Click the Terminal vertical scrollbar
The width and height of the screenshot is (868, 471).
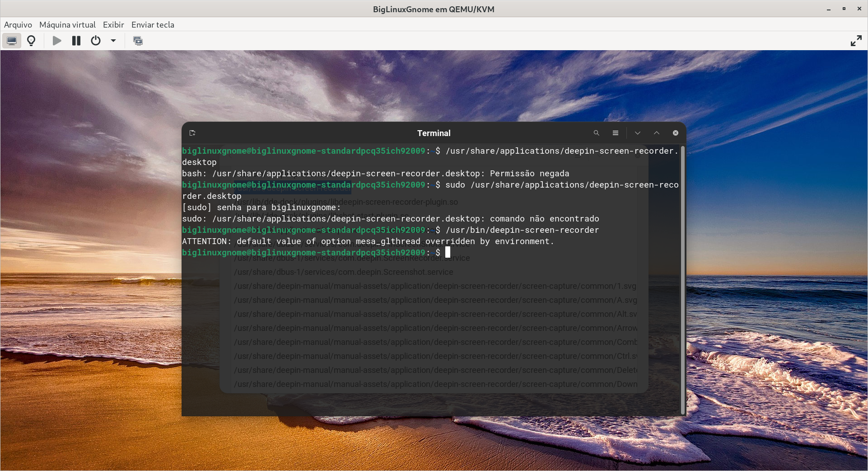coord(683,280)
